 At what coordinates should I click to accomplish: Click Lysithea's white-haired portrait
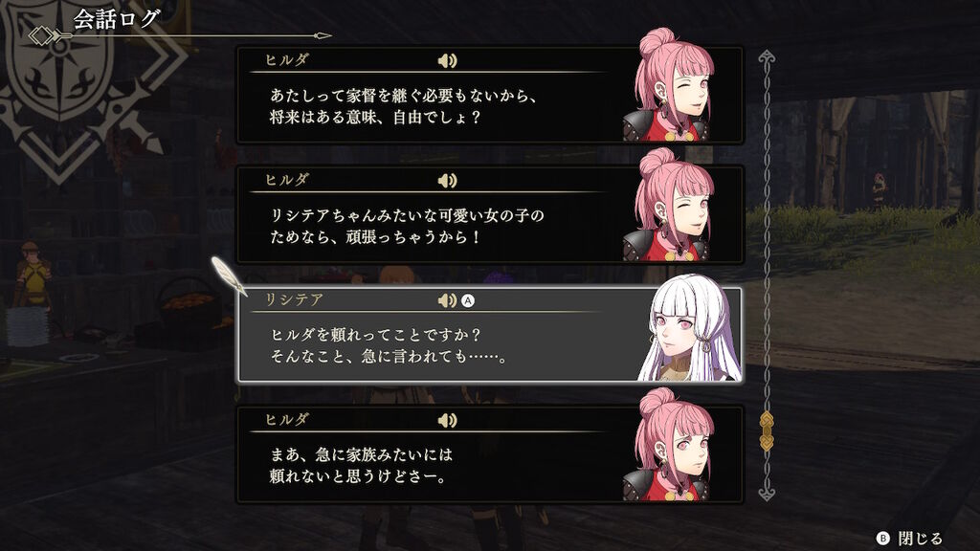pyautogui.click(x=689, y=329)
